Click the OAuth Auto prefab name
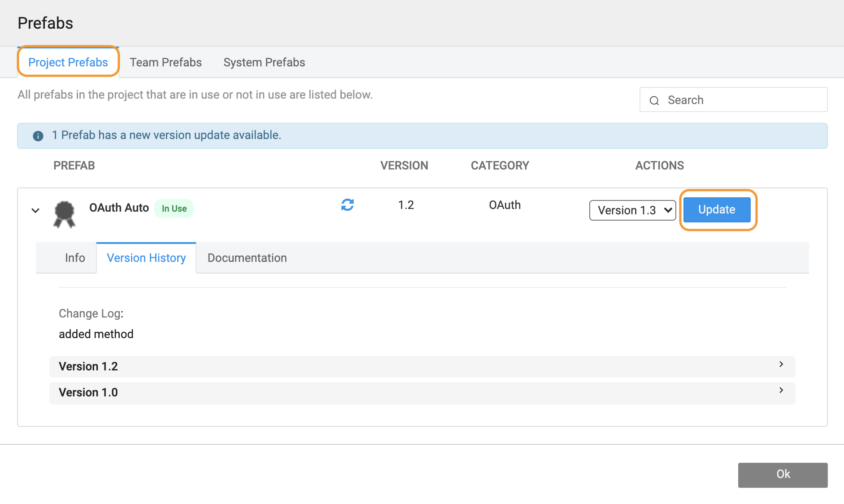Image resolution: width=844 pixels, height=504 pixels. point(119,208)
